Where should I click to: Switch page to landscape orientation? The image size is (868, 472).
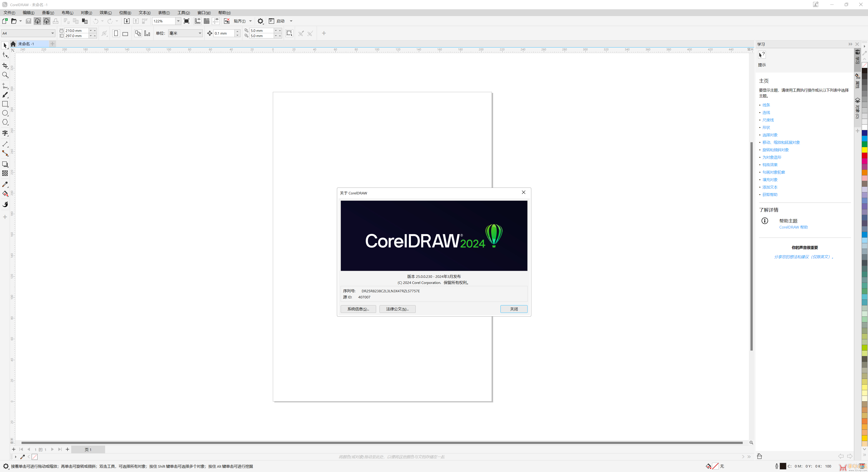tap(125, 33)
